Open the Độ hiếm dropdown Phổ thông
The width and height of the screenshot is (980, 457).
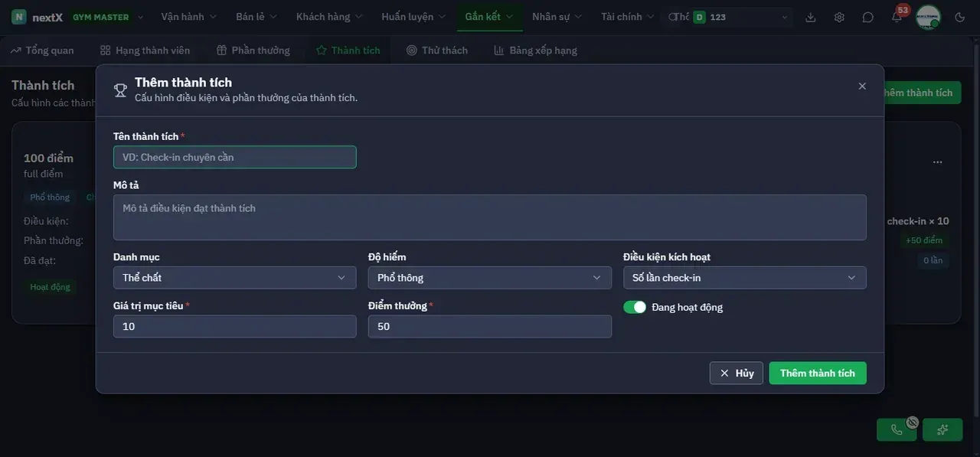point(490,278)
